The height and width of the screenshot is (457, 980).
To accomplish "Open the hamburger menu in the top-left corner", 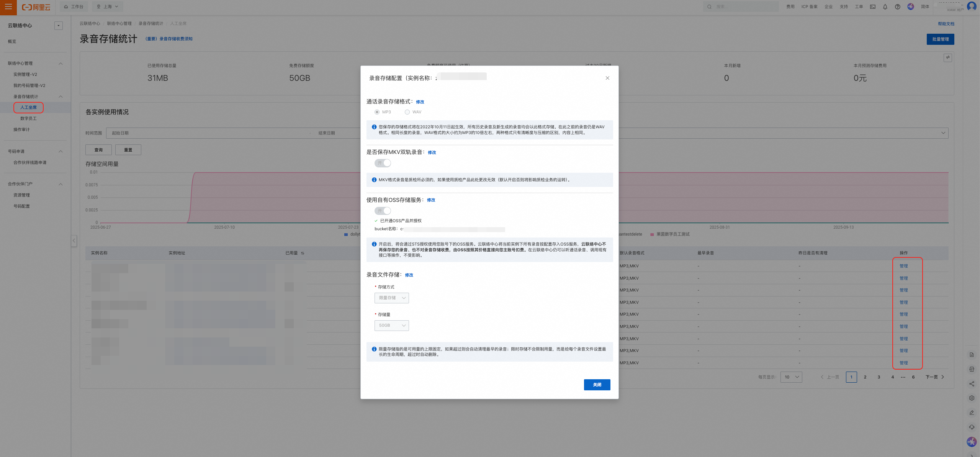I will [8, 7].
